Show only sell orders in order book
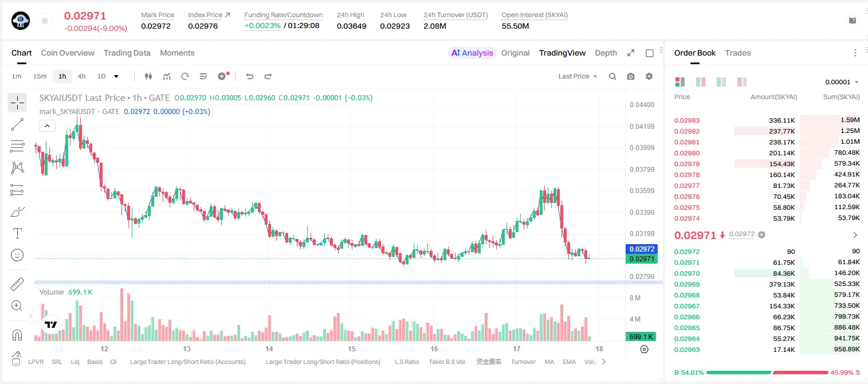 (x=742, y=82)
